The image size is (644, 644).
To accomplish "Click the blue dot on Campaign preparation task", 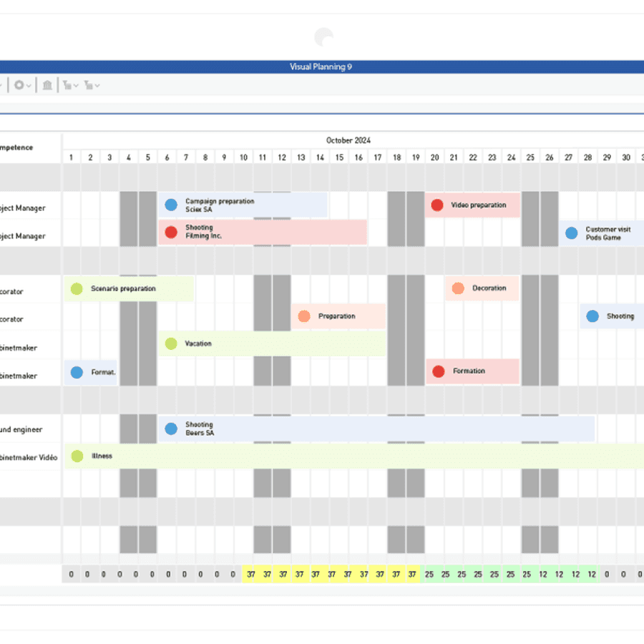I will (x=171, y=205).
